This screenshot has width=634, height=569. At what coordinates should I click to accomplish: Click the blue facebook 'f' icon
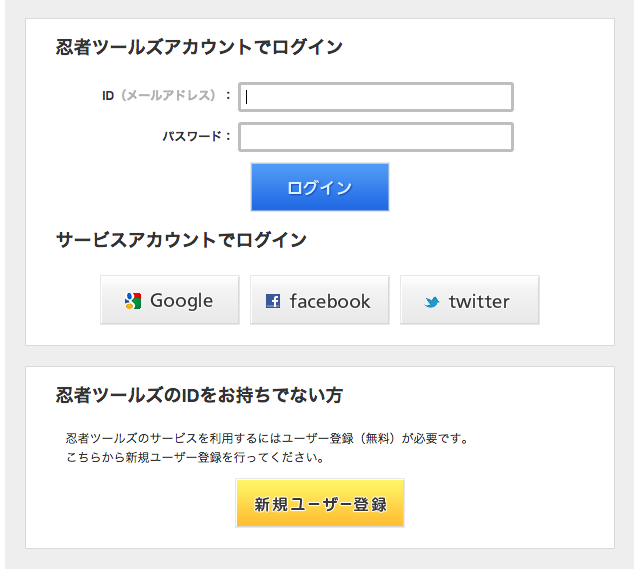pos(273,301)
